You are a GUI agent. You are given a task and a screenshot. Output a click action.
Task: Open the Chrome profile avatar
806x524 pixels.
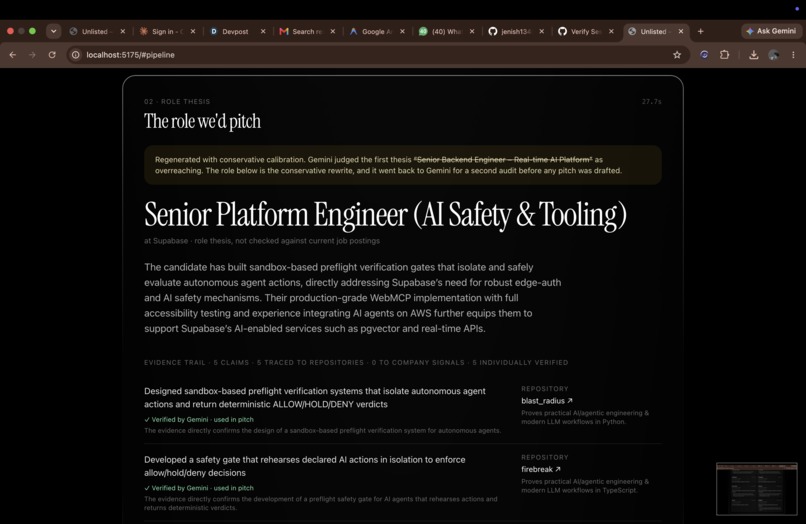774,55
